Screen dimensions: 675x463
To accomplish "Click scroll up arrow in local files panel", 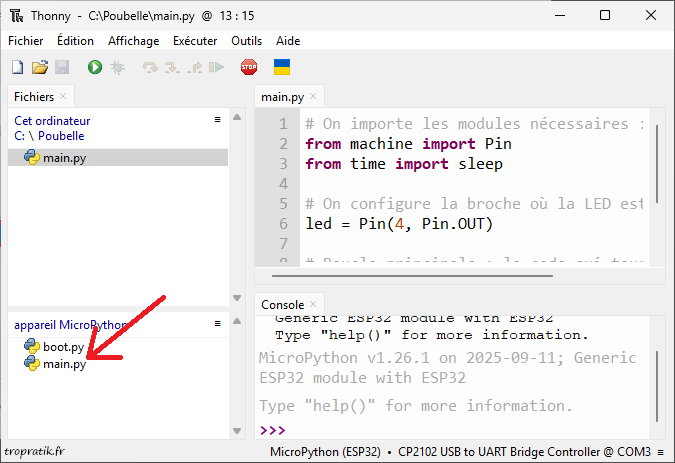I will coord(237,117).
